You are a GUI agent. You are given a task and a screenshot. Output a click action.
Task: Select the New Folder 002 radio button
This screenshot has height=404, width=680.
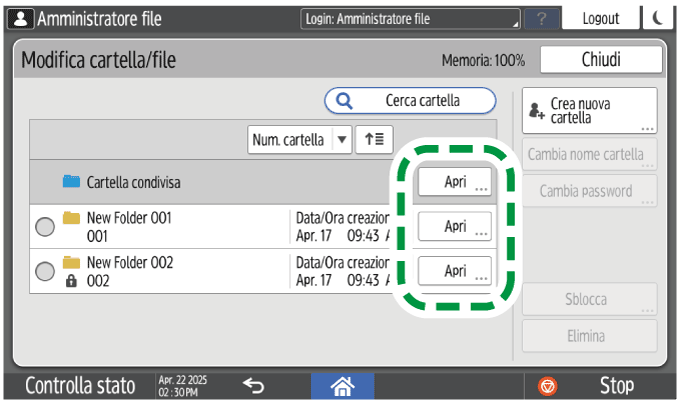coord(45,271)
